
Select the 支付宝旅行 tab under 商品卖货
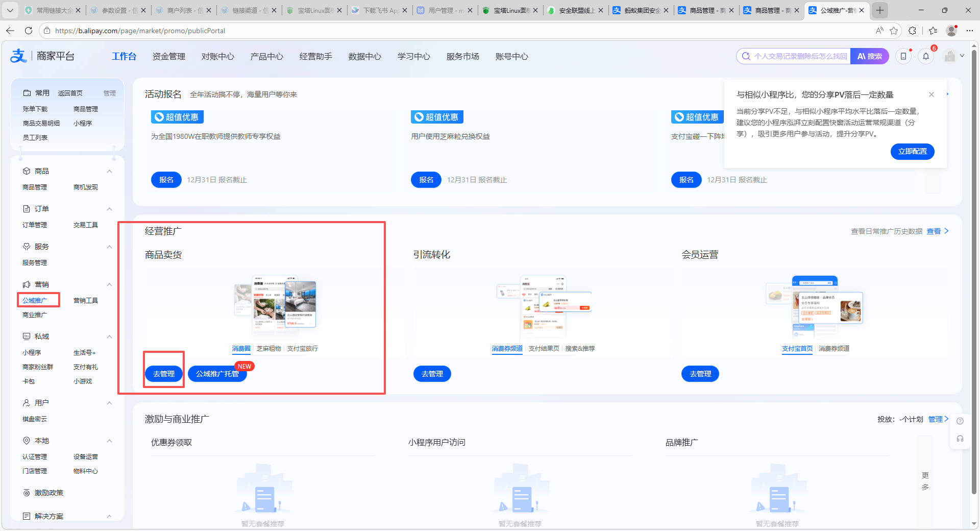click(302, 349)
